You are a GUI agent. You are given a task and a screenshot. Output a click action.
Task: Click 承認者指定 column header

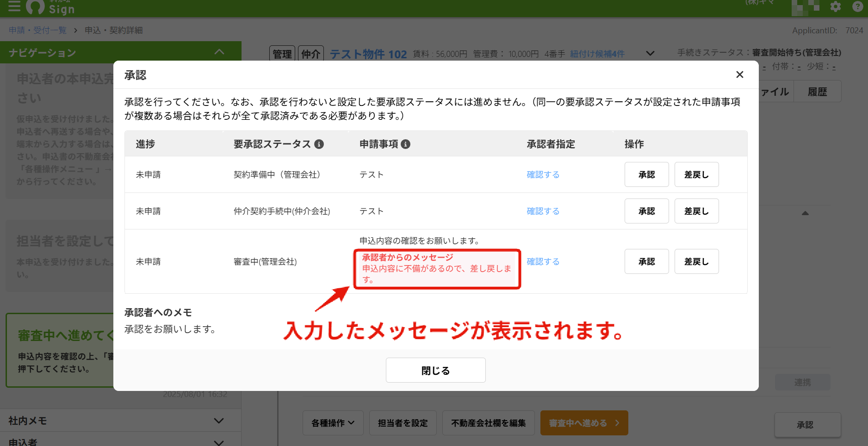point(551,144)
